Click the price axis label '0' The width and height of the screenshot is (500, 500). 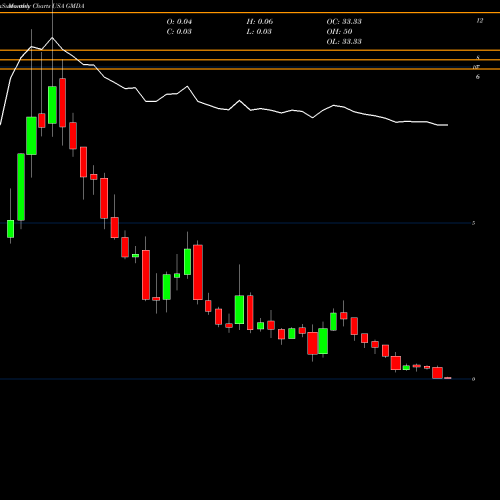tap(473, 379)
